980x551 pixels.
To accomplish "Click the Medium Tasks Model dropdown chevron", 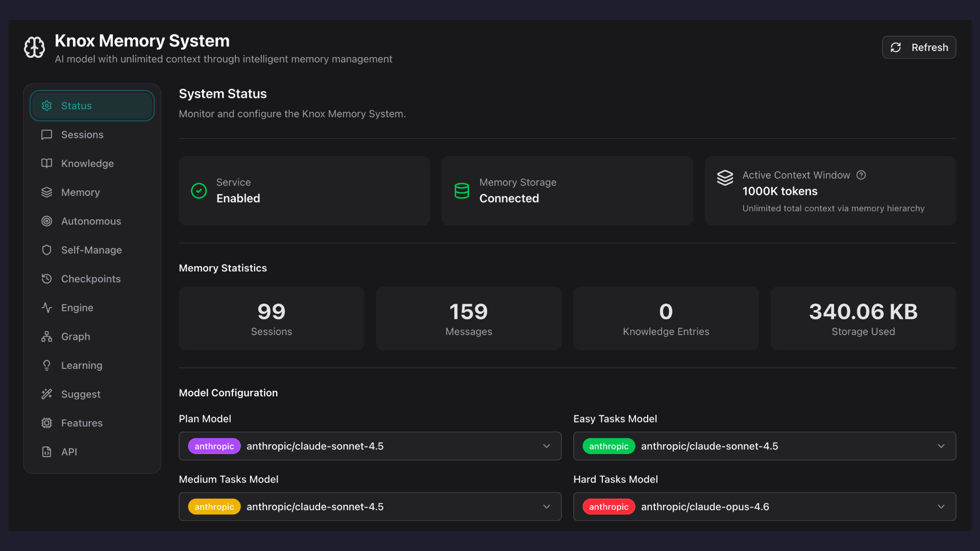I will pos(547,507).
